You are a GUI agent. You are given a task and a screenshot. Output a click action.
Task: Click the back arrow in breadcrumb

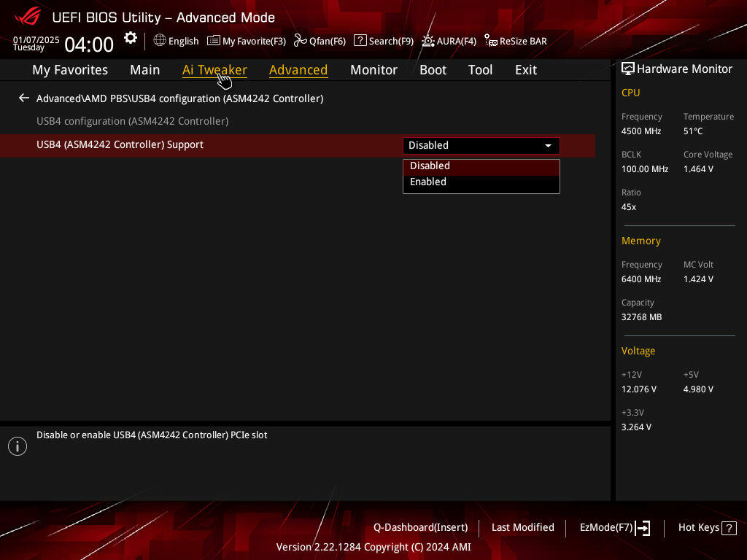(x=24, y=98)
